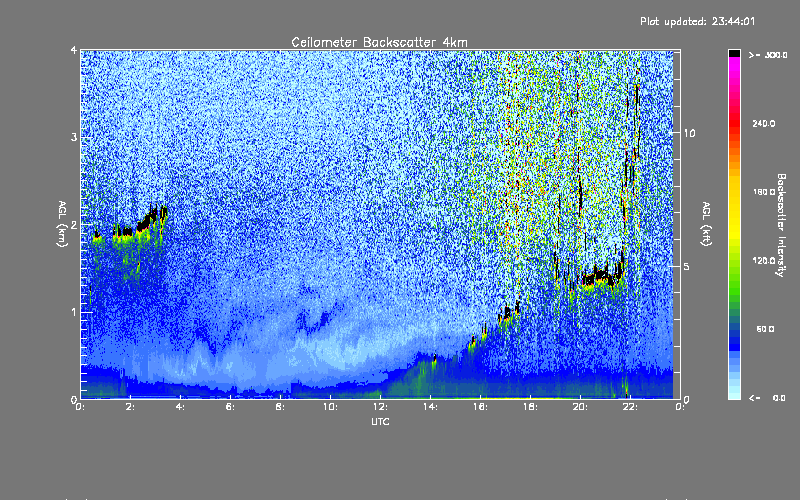Click the '>= 300.0' colorbar value

(768, 55)
